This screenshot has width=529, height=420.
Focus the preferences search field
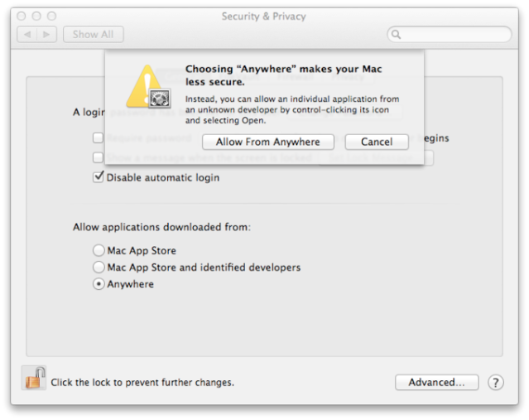click(x=449, y=35)
